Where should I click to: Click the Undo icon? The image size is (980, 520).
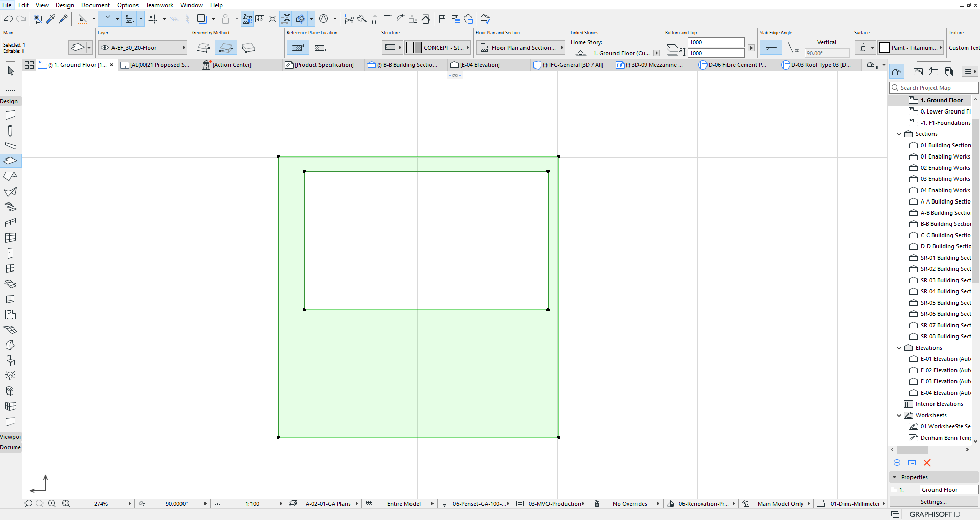(x=8, y=19)
